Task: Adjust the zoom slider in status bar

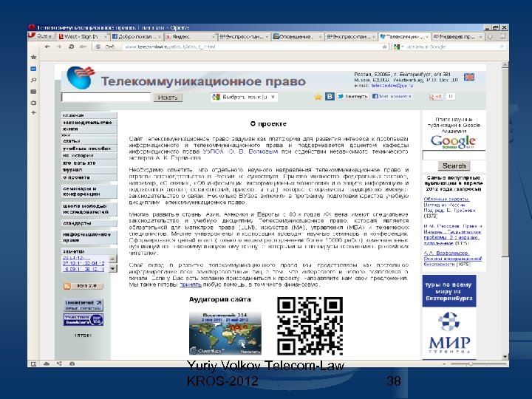Action: pyautogui.click(x=470, y=364)
